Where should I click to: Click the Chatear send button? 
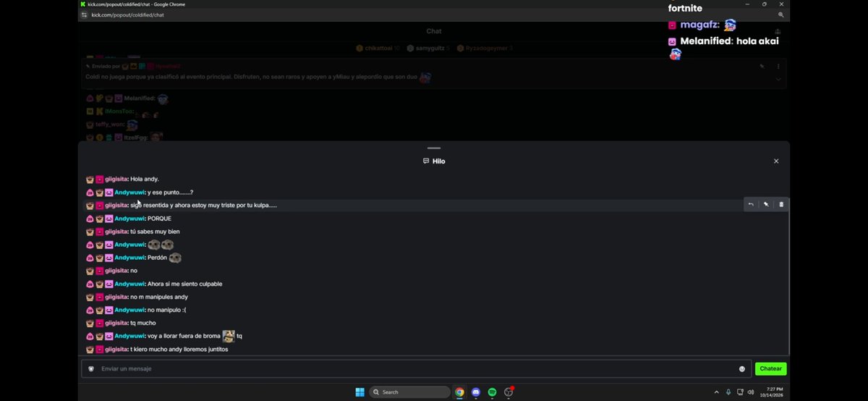pos(770,369)
